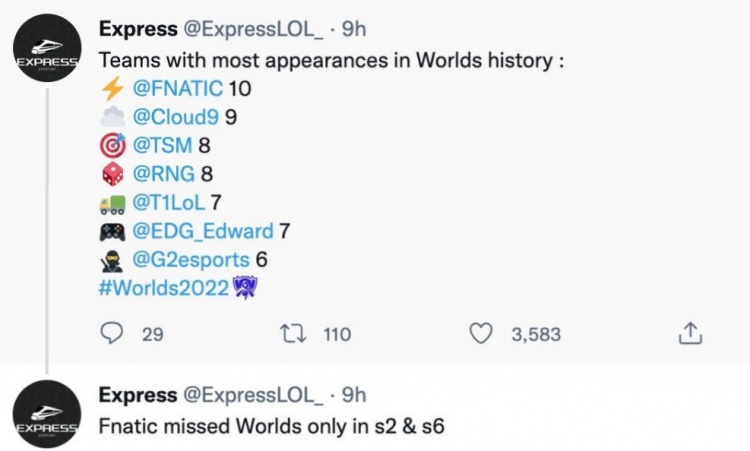The width and height of the screenshot is (750, 451).
Task: Click the @ExpressLOL_ handle on first tweet
Action: (253, 29)
